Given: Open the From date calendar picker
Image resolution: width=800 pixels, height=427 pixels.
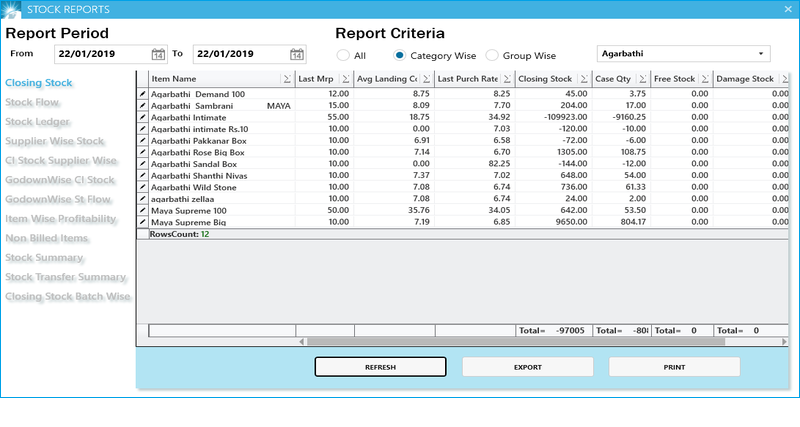Looking at the screenshot, I should coord(158,54).
